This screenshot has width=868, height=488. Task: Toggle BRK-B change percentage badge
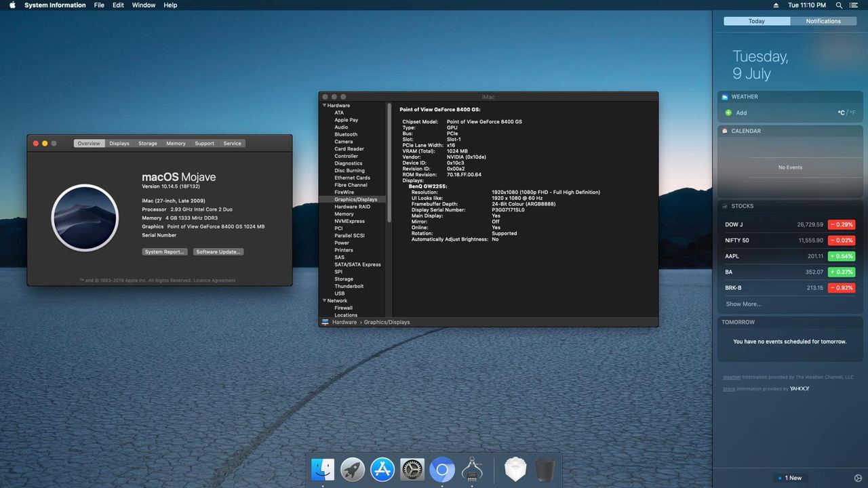tap(841, 288)
